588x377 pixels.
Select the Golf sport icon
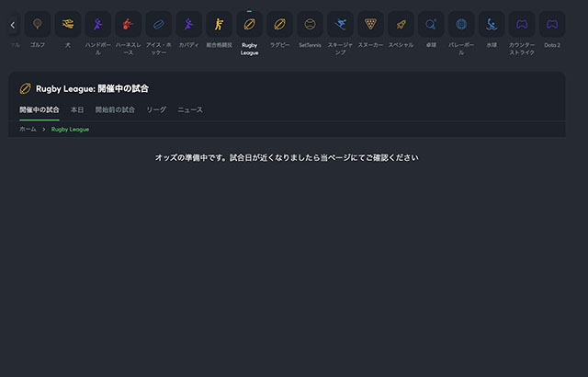(38, 24)
